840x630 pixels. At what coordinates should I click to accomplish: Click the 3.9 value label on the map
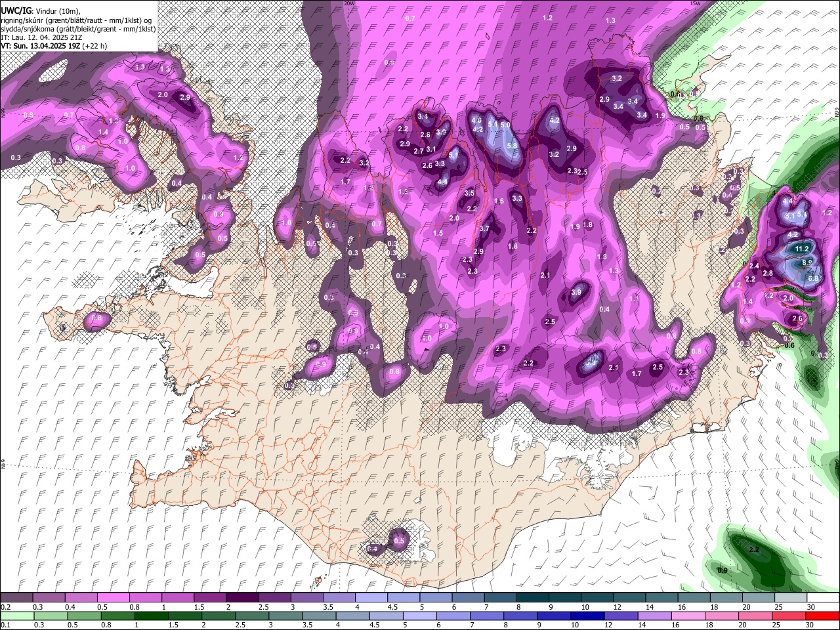coord(576,292)
